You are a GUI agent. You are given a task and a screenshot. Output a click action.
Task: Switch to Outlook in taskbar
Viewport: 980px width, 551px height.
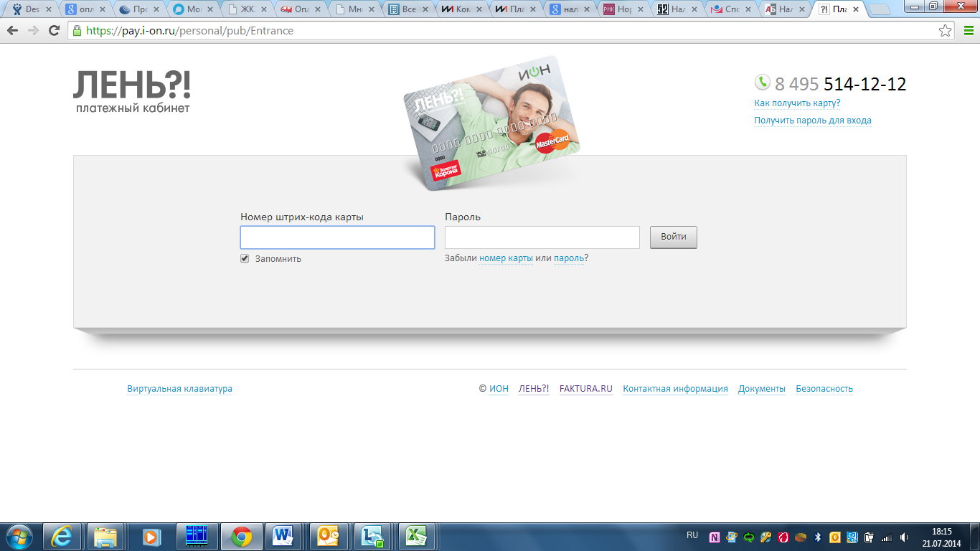pos(329,536)
